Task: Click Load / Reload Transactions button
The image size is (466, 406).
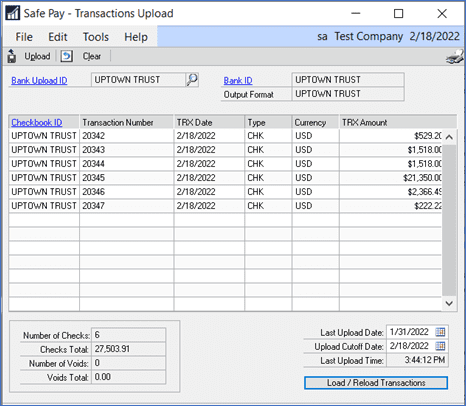Action: point(376,383)
